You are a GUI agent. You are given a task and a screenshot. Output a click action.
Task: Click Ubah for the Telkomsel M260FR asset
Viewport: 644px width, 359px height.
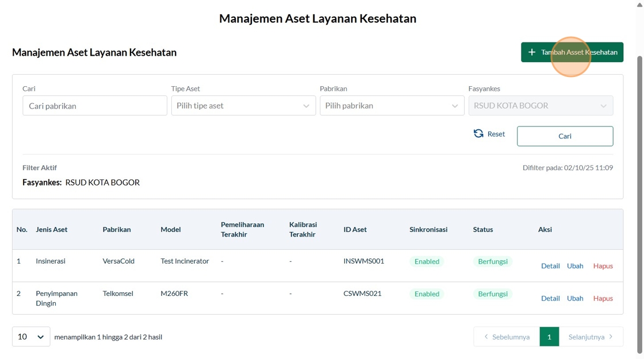[575, 299]
